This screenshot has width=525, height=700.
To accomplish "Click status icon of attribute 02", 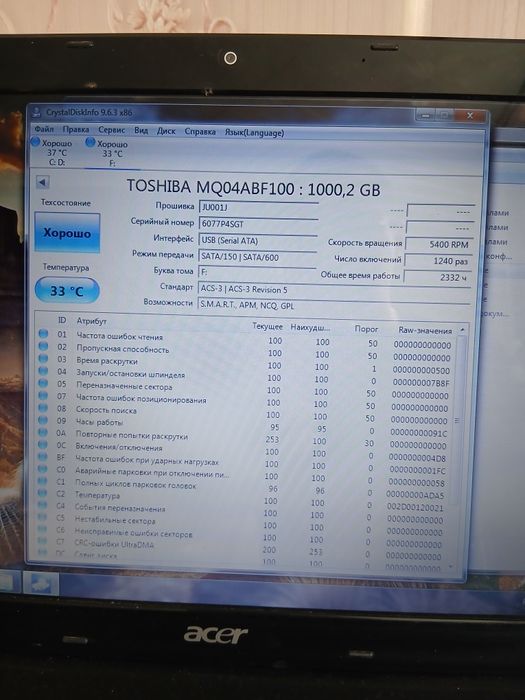I will click(43, 346).
